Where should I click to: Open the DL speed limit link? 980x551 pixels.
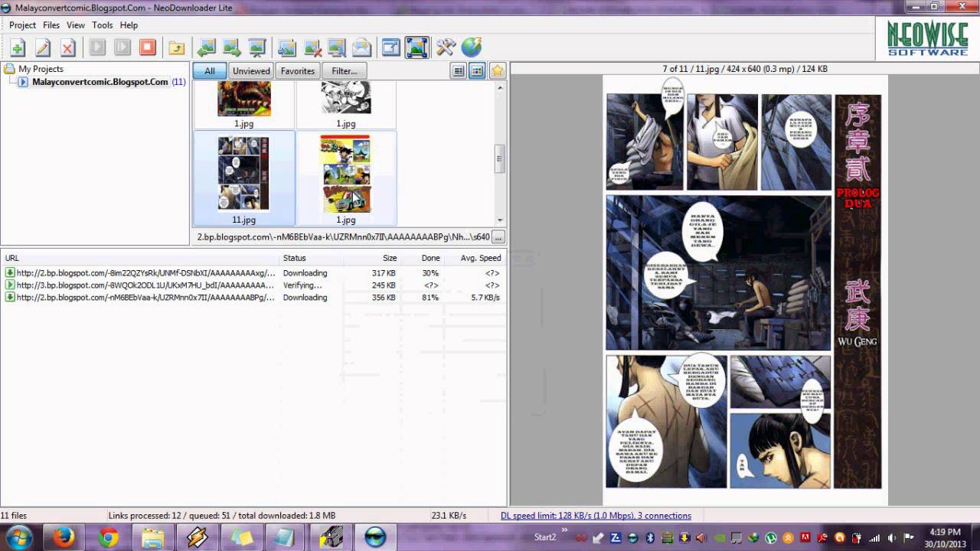596,516
